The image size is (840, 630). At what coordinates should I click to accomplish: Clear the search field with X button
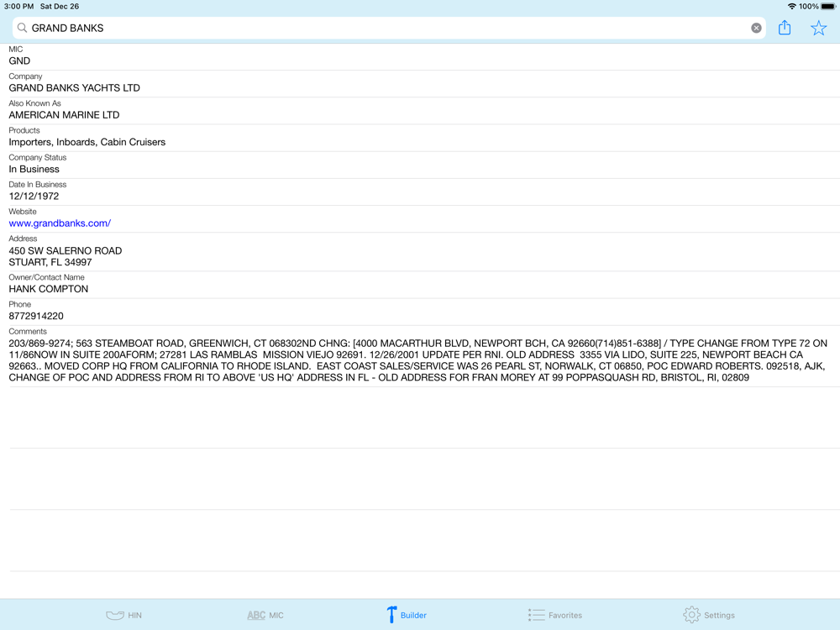[756, 29]
